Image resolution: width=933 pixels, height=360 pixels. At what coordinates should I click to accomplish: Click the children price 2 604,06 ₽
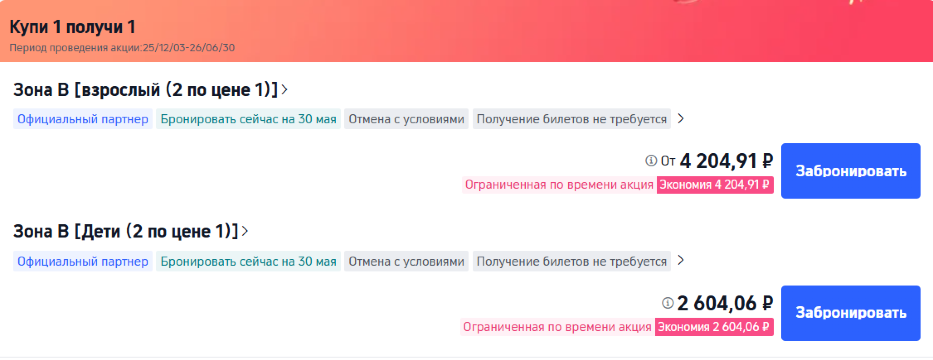(725, 303)
